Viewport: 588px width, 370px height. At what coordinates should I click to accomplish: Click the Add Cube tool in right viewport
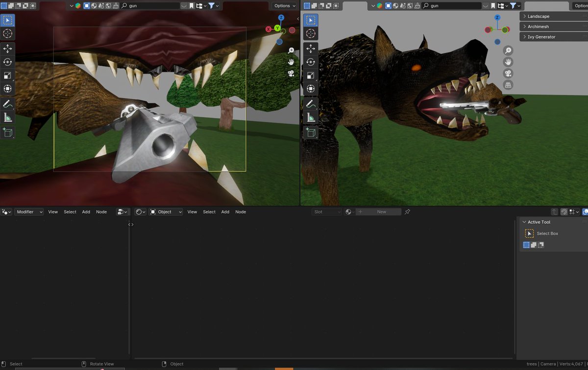point(310,132)
